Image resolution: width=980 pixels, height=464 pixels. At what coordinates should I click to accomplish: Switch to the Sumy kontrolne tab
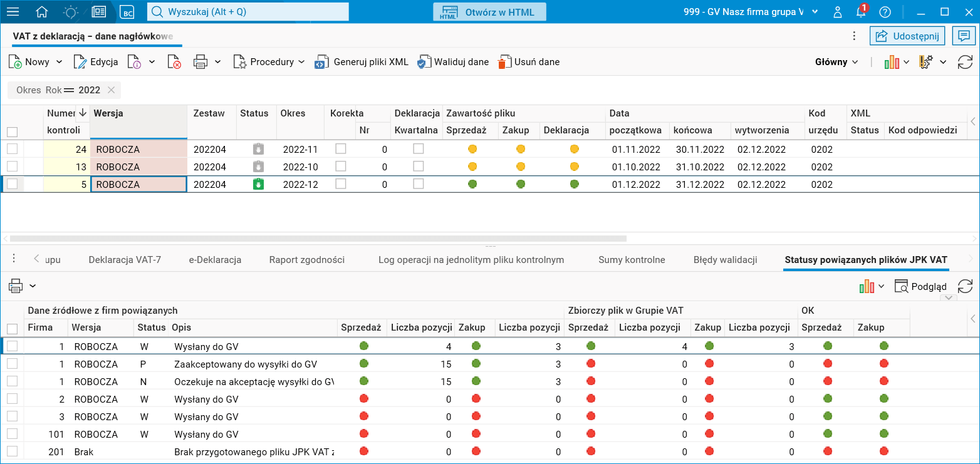coord(632,260)
